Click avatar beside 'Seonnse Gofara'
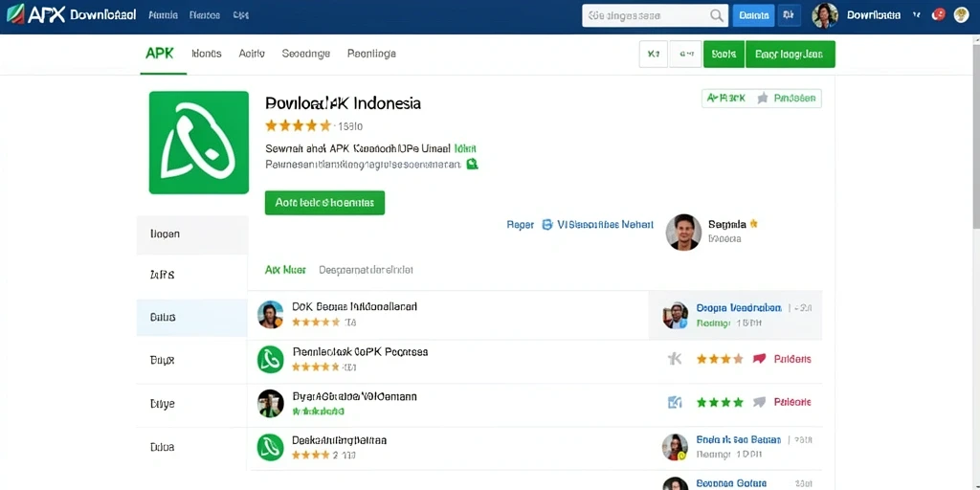 [675, 483]
